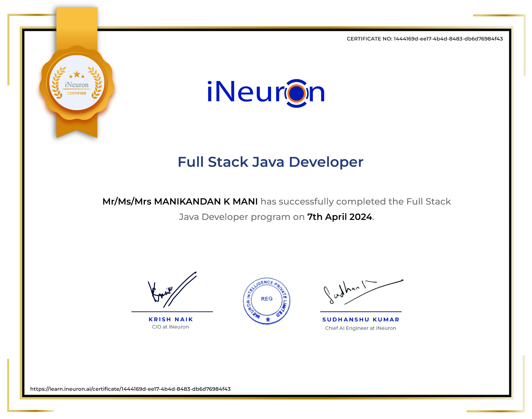The image size is (532, 419).
Task: Click the SUDHANSHU KUMAR name label
Action: coord(361,320)
